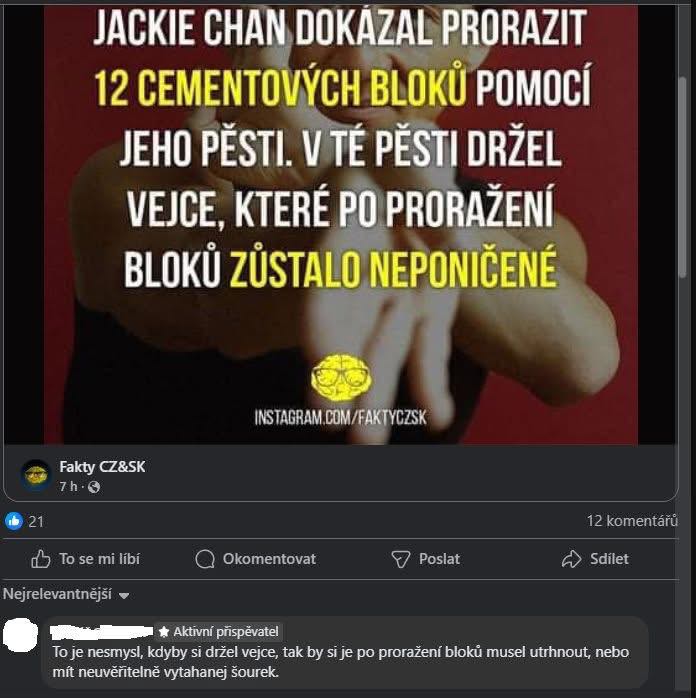The height and width of the screenshot is (698, 696).
Task: Click the 7 h post timestamp
Action: click(x=69, y=487)
